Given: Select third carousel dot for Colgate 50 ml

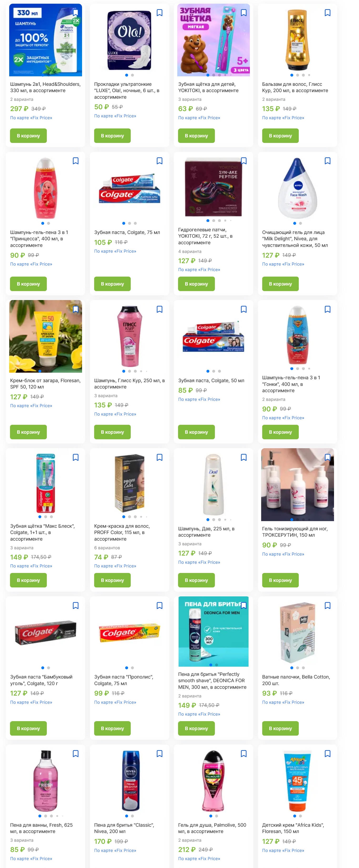Looking at the screenshot, I should pos(219,371).
